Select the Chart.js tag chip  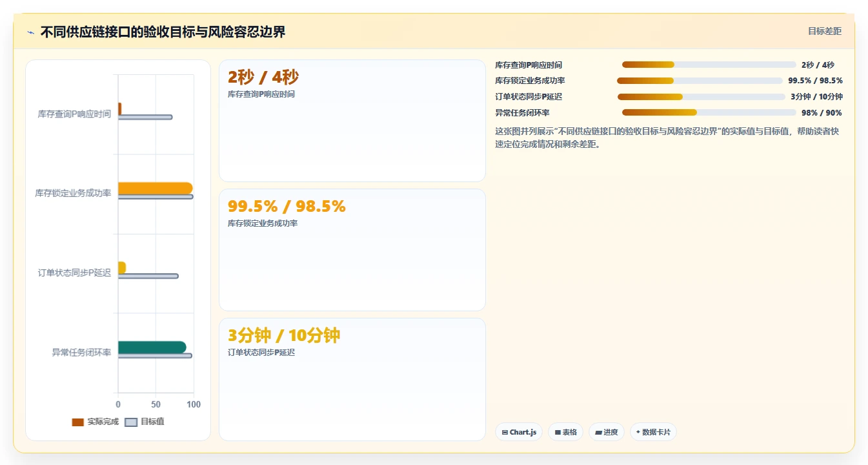click(519, 432)
